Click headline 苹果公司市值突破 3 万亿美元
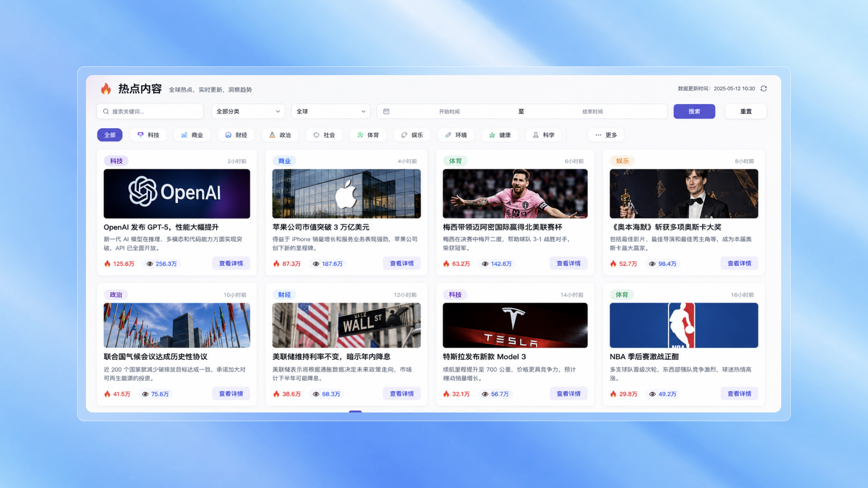868x488 pixels. 321,227
